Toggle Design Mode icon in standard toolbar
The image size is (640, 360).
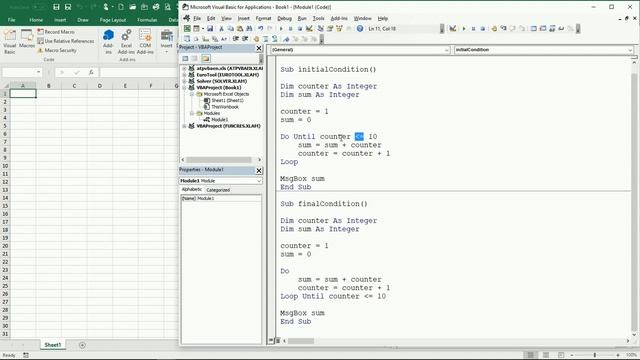[x=309, y=29]
